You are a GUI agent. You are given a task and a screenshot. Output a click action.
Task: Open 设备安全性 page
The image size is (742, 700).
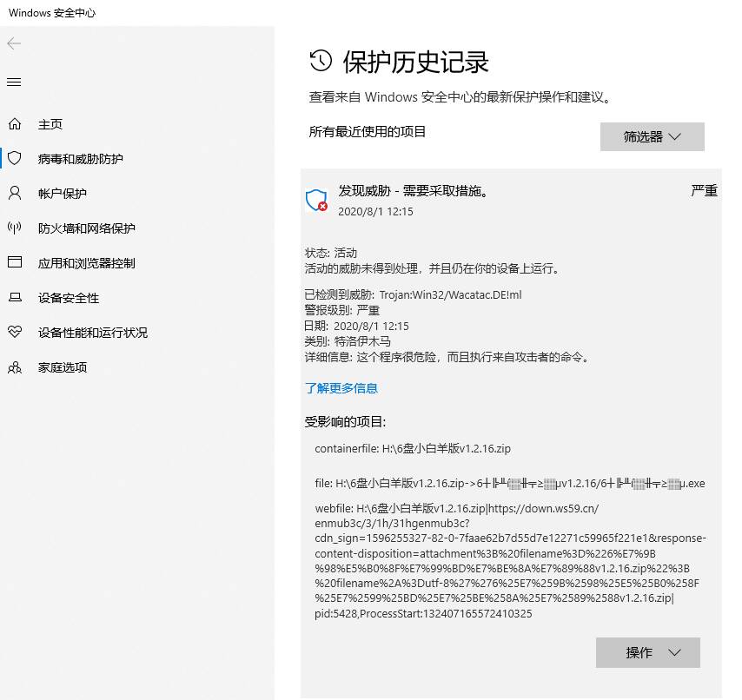(69, 298)
